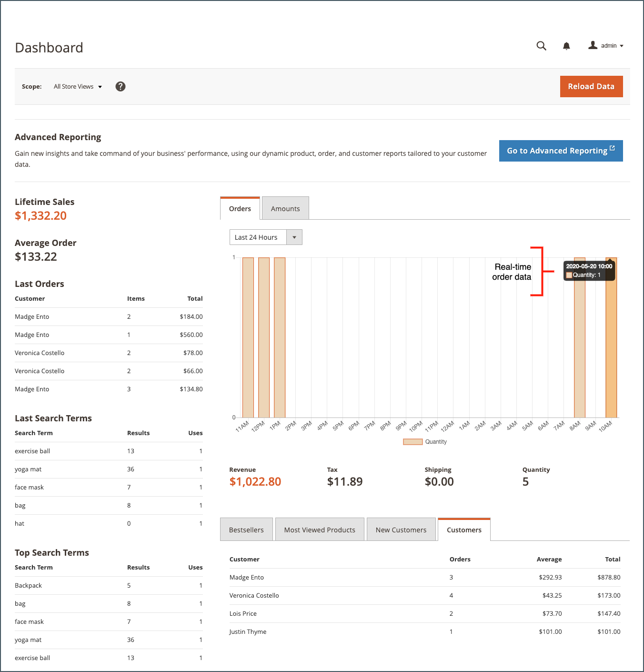
Task: Toggle the Quantity legend swatch
Action: click(413, 442)
